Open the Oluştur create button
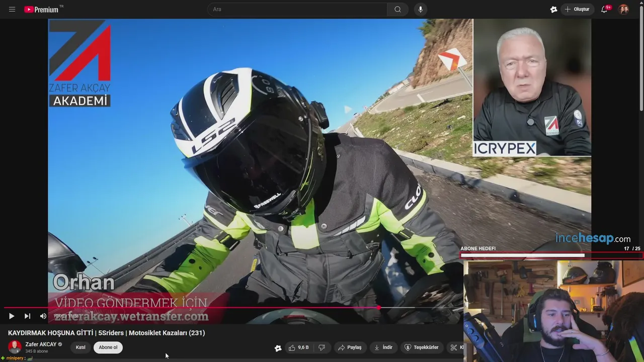The image size is (644, 362). click(577, 9)
